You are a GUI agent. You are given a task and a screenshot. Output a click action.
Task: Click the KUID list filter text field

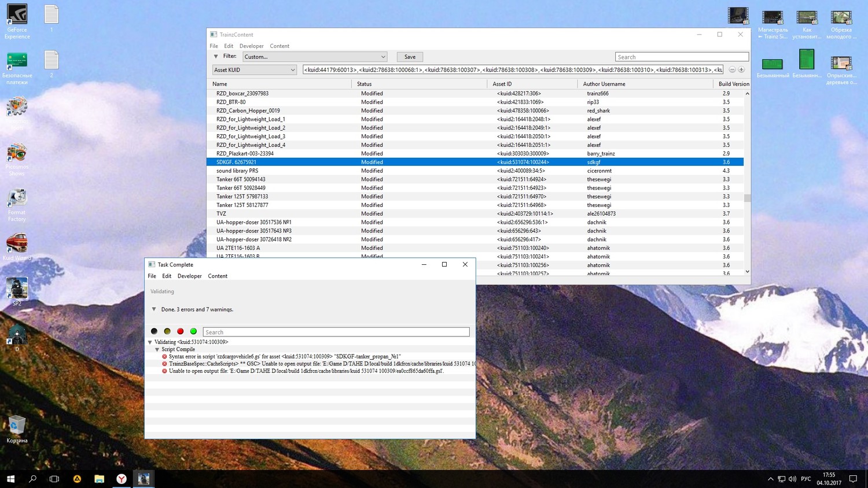point(513,70)
